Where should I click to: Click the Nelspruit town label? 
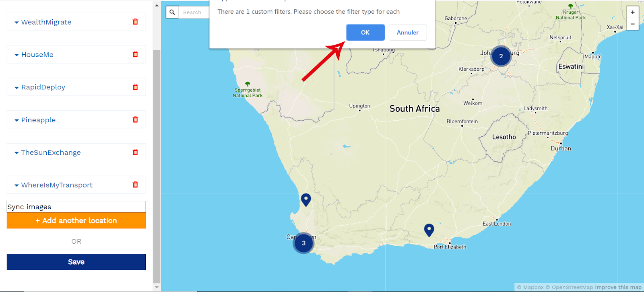(x=560, y=37)
